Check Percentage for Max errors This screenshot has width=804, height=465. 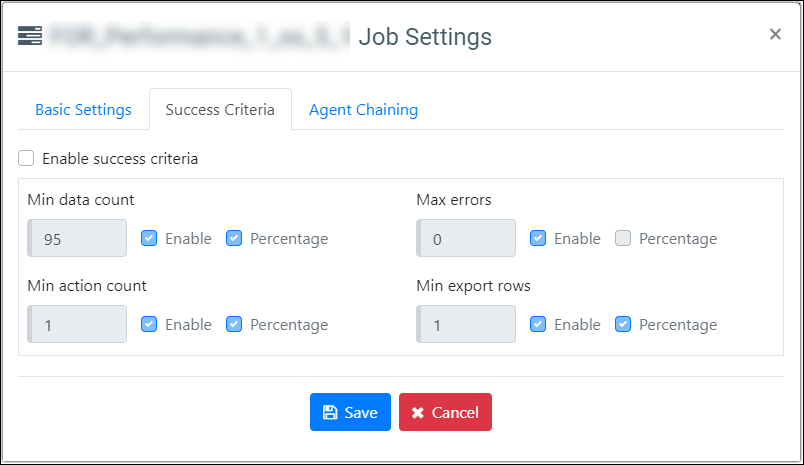tap(623, 238)
